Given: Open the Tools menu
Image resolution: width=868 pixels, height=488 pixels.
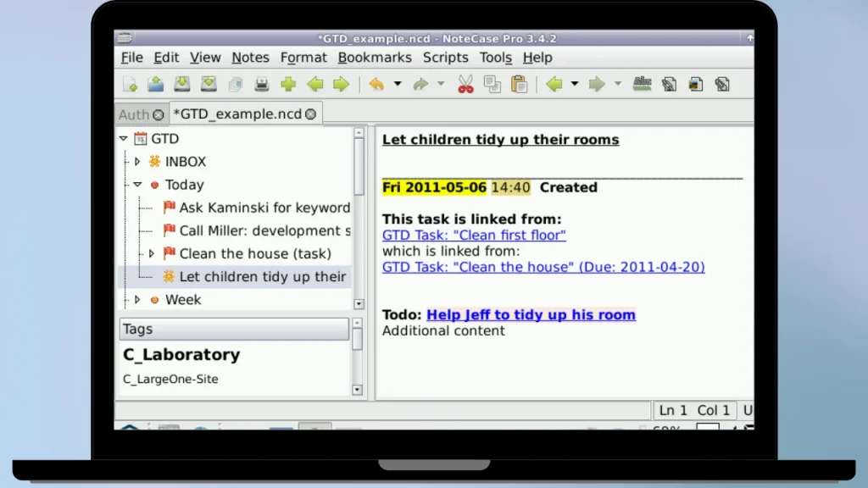Looking at the screenshot, I should click(x=495, y=58).
